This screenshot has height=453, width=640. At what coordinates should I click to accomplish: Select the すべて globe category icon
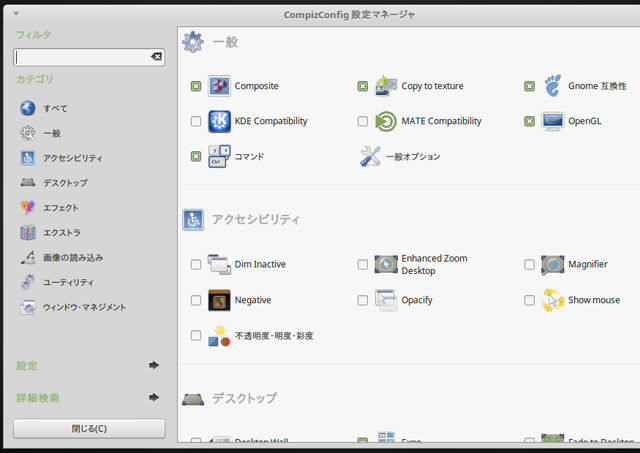[x=28, y=108]
